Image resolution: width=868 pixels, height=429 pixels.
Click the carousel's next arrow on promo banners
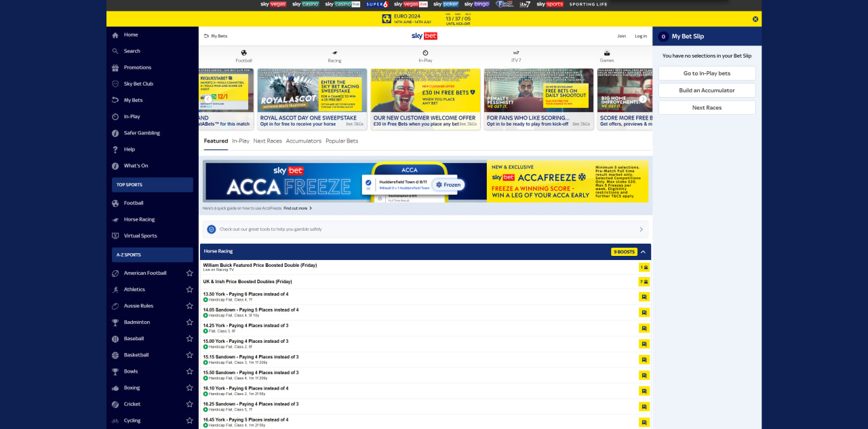click(642, 97)
